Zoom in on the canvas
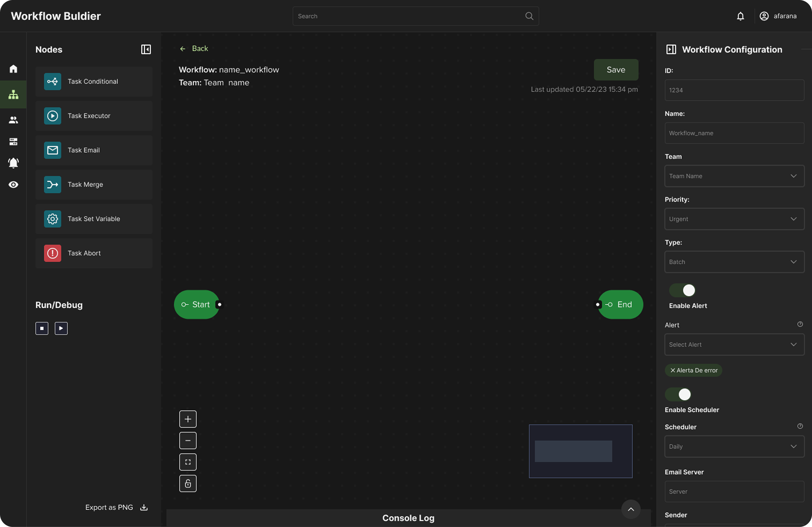This screenshot has height=527, width=812. point(188,419)
